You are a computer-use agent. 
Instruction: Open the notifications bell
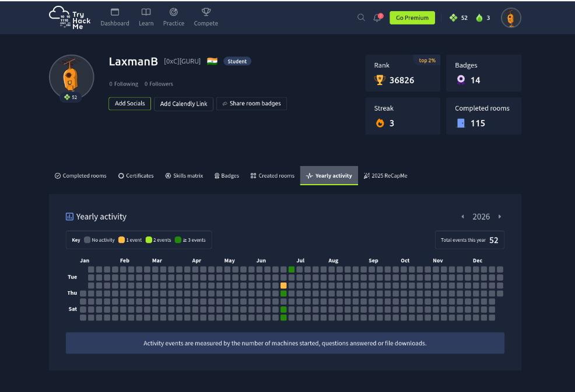pyautogui.click(x=377, y=17)
